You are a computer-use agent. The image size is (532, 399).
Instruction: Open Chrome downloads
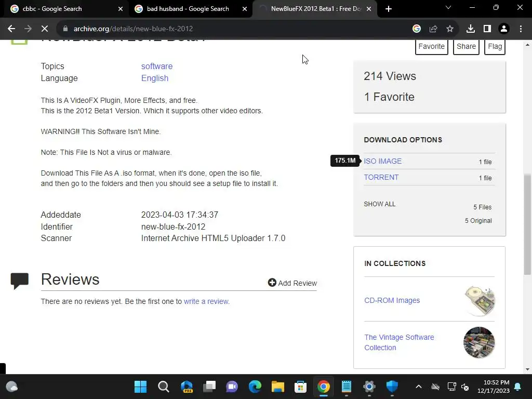(471, 29)
